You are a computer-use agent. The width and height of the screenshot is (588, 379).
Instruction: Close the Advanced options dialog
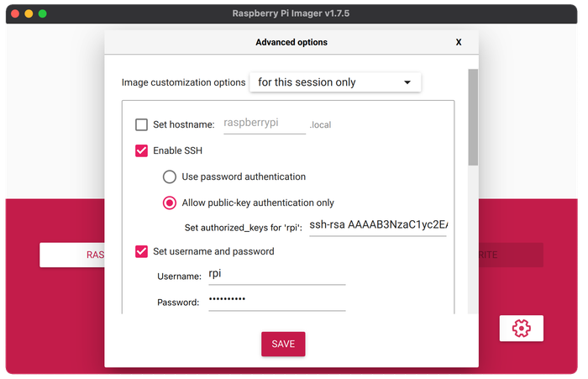(459, 42)
